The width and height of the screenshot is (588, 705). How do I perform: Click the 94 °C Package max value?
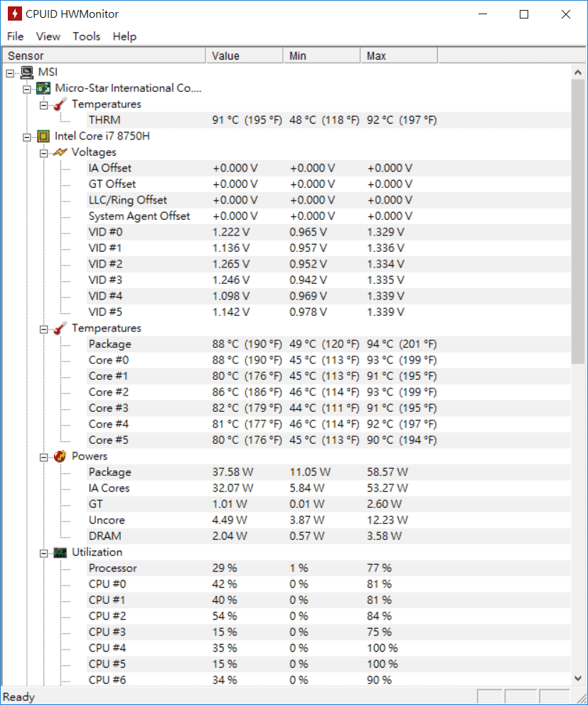402,344
